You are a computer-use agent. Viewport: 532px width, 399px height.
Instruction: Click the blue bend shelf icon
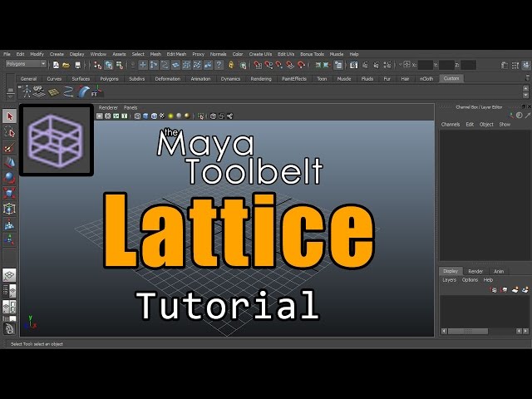tap(83, 91)
